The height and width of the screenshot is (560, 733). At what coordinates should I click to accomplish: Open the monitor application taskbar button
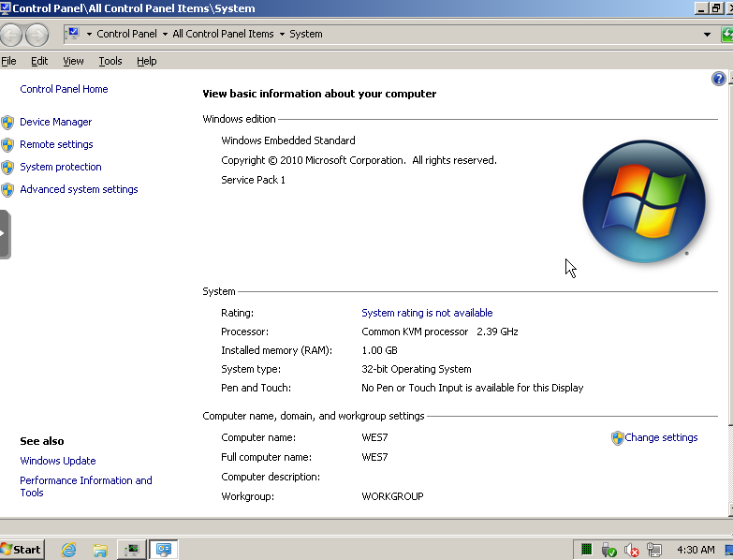pyautogui.click(x=132, y=550)
